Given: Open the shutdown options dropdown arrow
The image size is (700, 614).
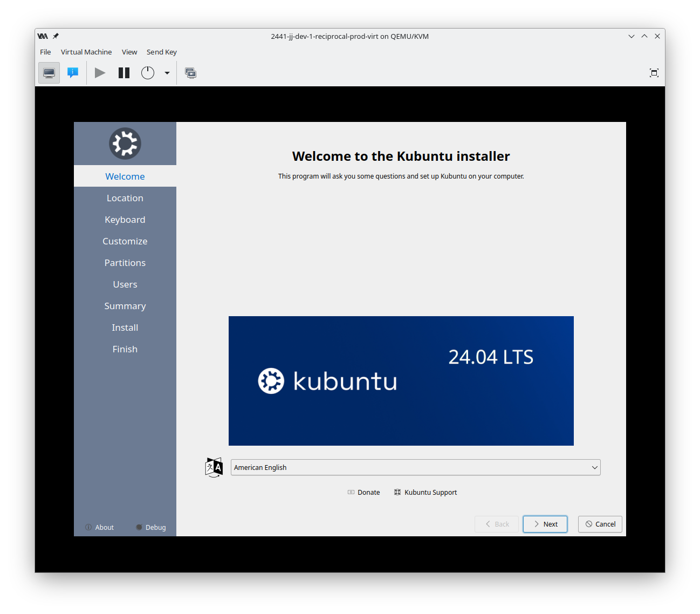Looking at the screenshot, I should 167,73.
